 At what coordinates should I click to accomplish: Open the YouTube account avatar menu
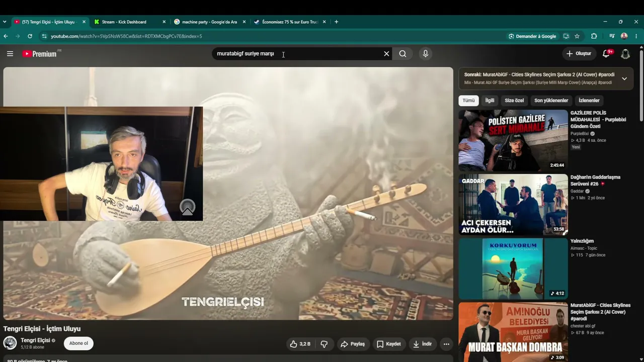point(625,54)
